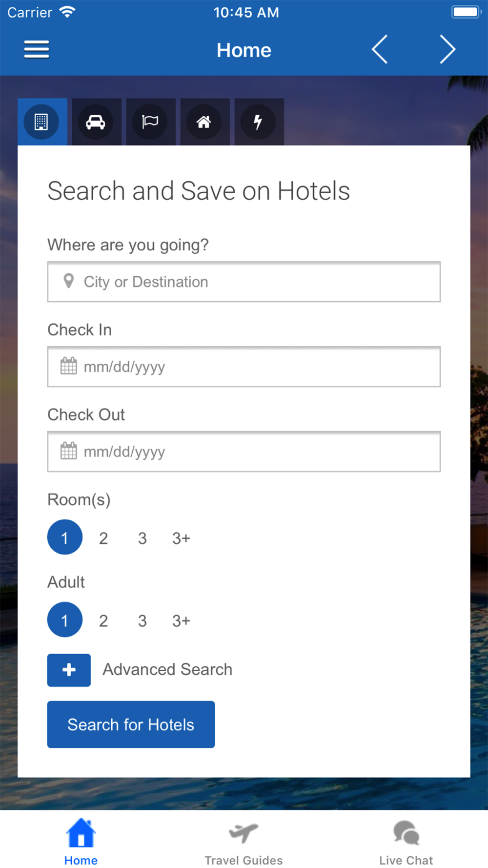Click Search for Hotels button
Viewport: 488px width, 868px height.
[131, 724]
